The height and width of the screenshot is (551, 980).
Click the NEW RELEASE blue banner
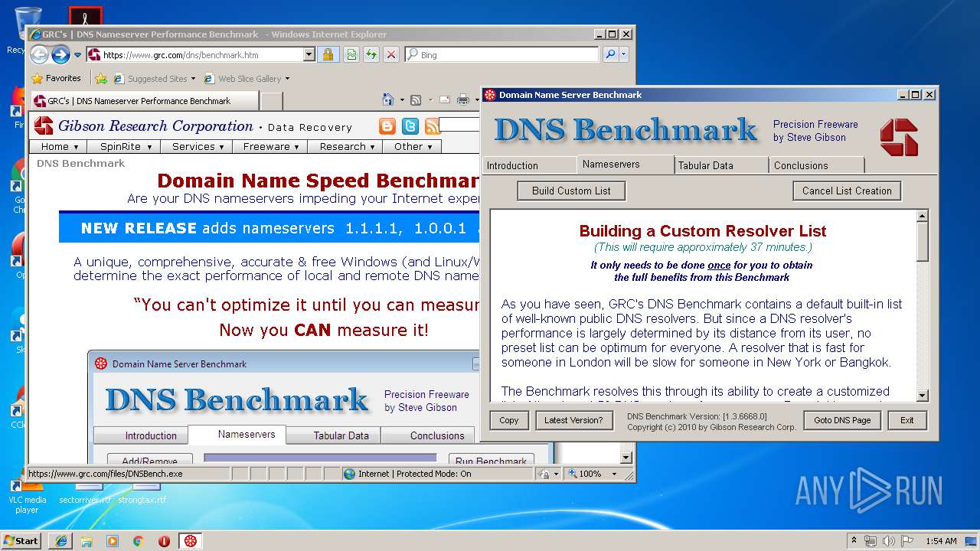tap(269, 228)
